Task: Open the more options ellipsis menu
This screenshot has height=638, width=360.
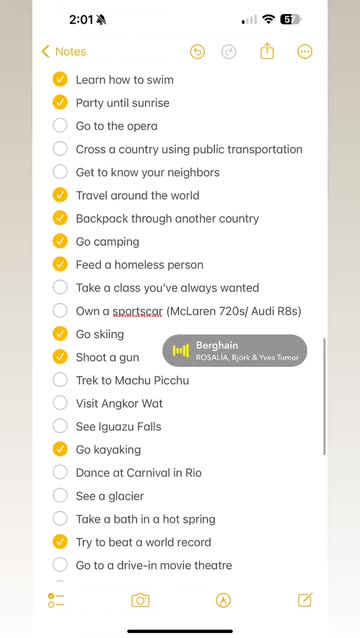Action: pyautogui.click(x=305, y=52)
